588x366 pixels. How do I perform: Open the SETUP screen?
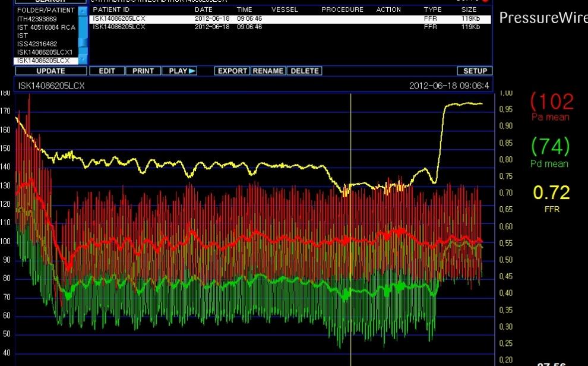click(x=475, y=71)
